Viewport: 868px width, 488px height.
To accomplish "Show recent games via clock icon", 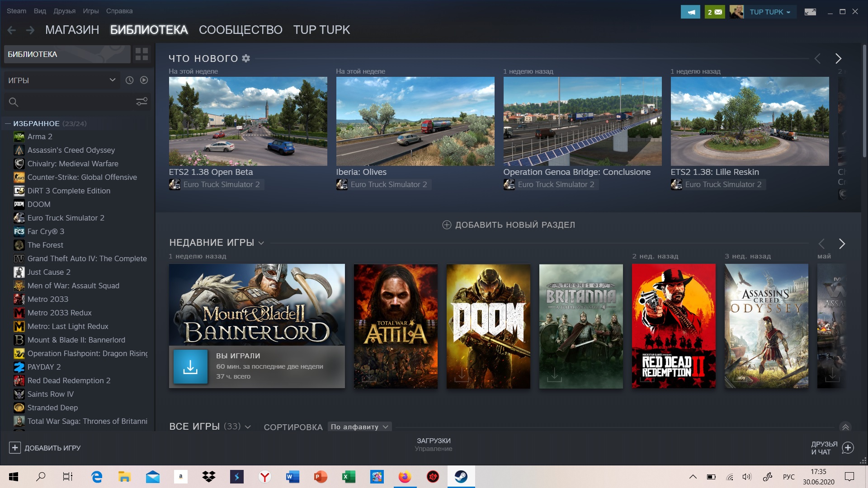I will click(129, 80).
